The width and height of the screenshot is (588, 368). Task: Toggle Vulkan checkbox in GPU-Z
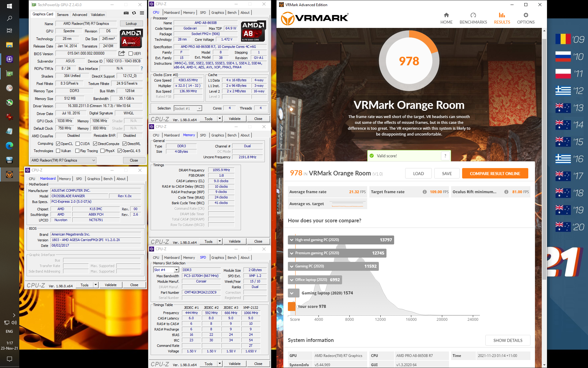[x=58, y=151]
